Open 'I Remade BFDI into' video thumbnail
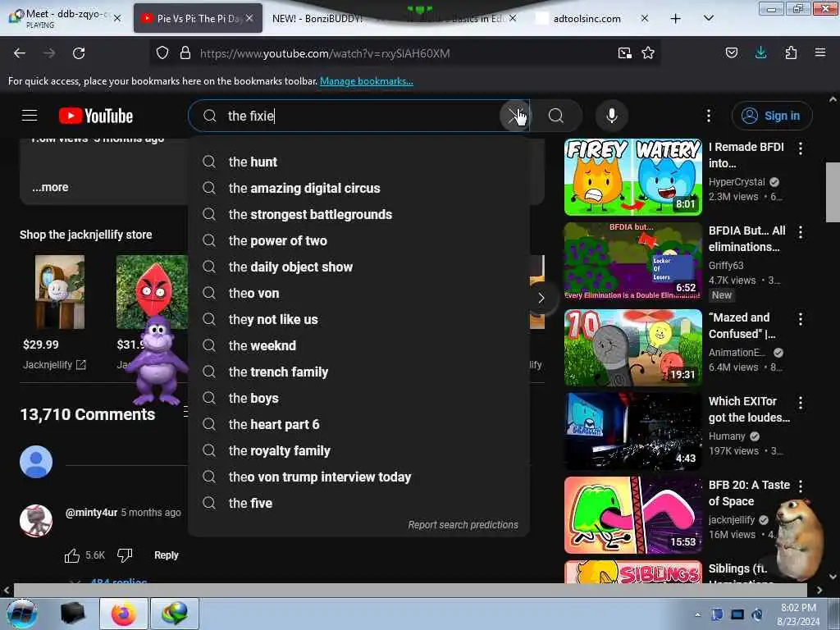This screenshot has width=840, height=630. click(x=632, y=177)
